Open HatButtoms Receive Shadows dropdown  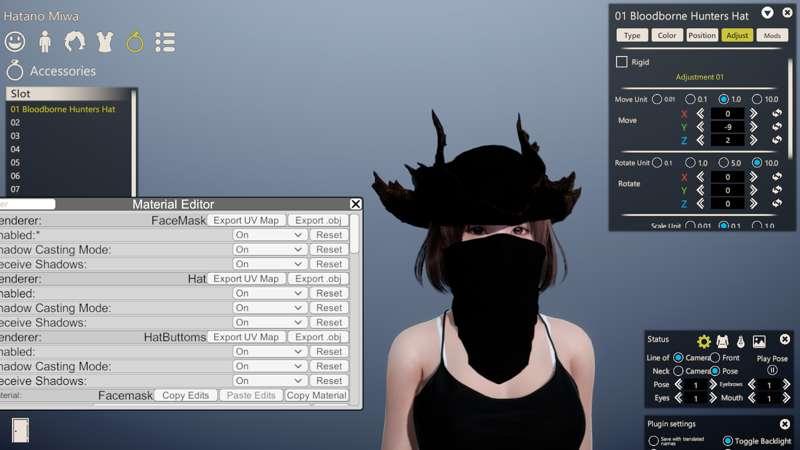[269, 381]
